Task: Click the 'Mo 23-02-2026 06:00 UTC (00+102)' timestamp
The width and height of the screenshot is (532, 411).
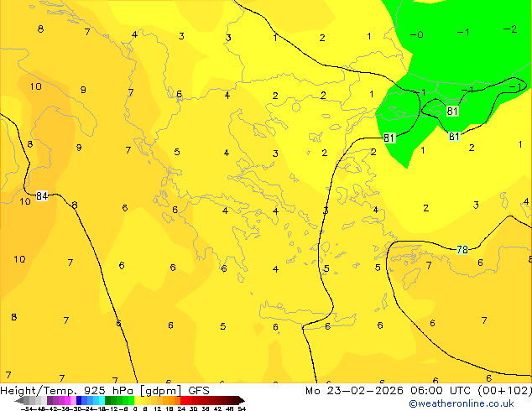Action: pyautogui.click(x=419, y=391)
